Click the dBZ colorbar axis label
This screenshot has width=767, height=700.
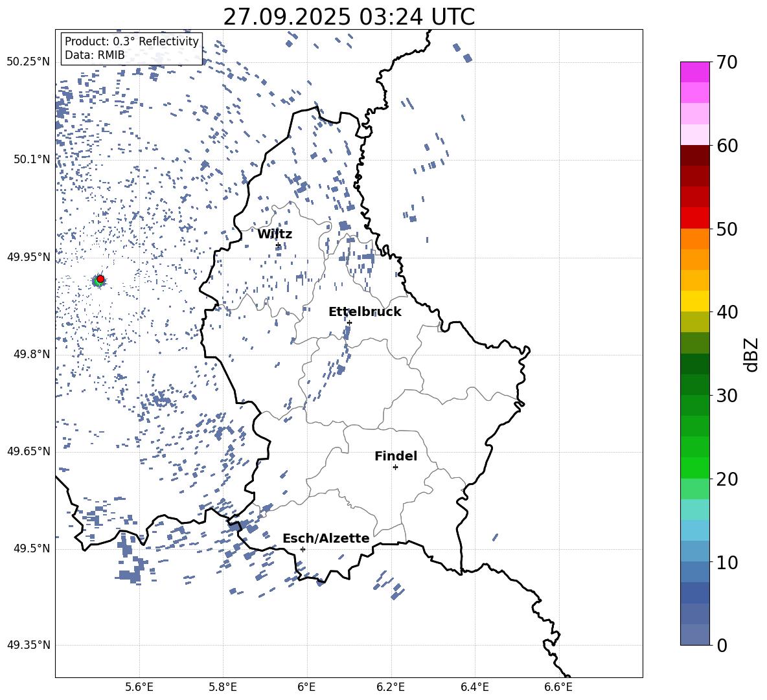[x=751, y=354]
